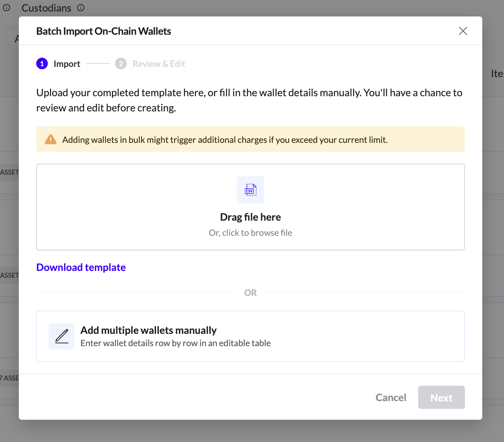This screenshot has width=504, height=442.
Task: Close the Batch Import dialog
Action: 463,31
